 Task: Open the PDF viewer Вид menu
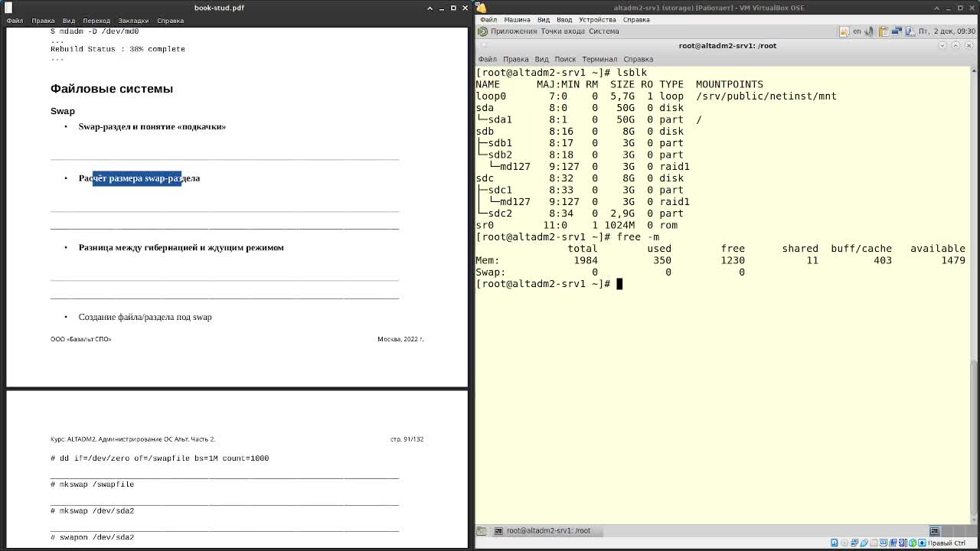(x=69, y=21)
